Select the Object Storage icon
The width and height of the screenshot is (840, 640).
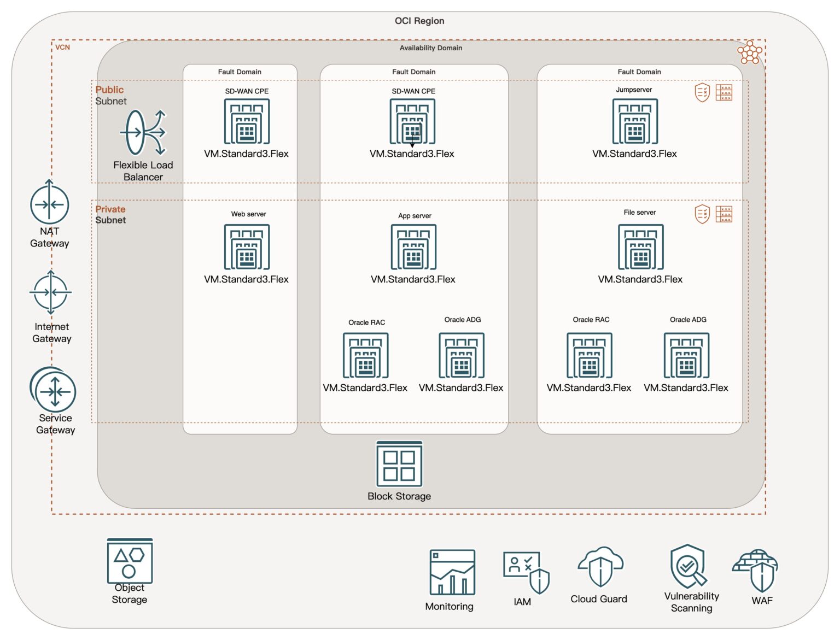[130, 561]
